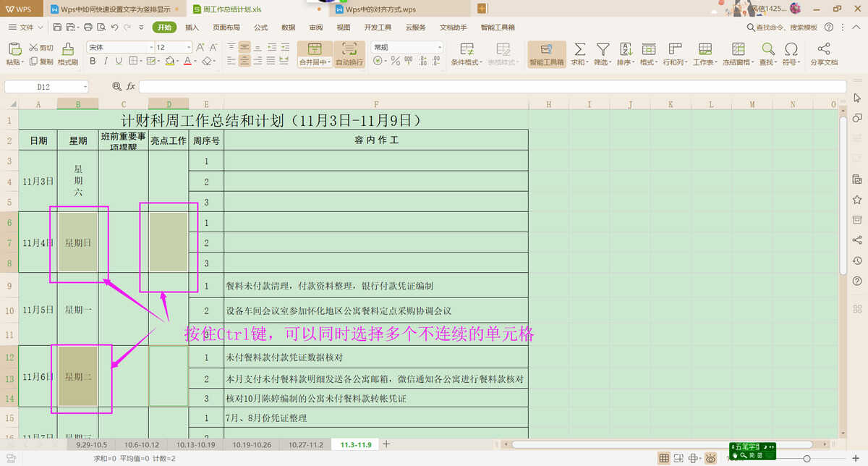868x466 pixels.
Task: Click the search commands field (查找命令)
Action: pyautogui.click(x=782, y=27)
